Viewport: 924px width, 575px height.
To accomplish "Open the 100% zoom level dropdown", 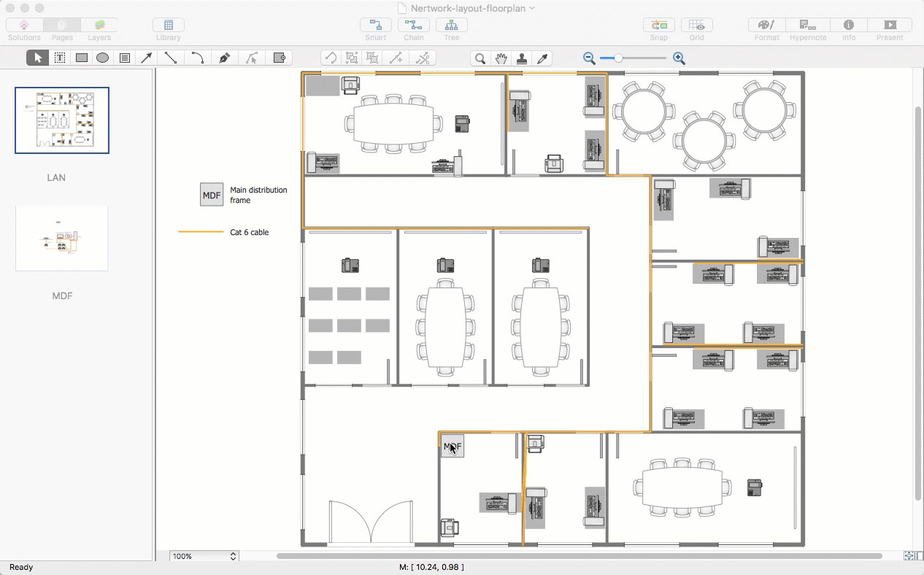I will coord(234,556).
